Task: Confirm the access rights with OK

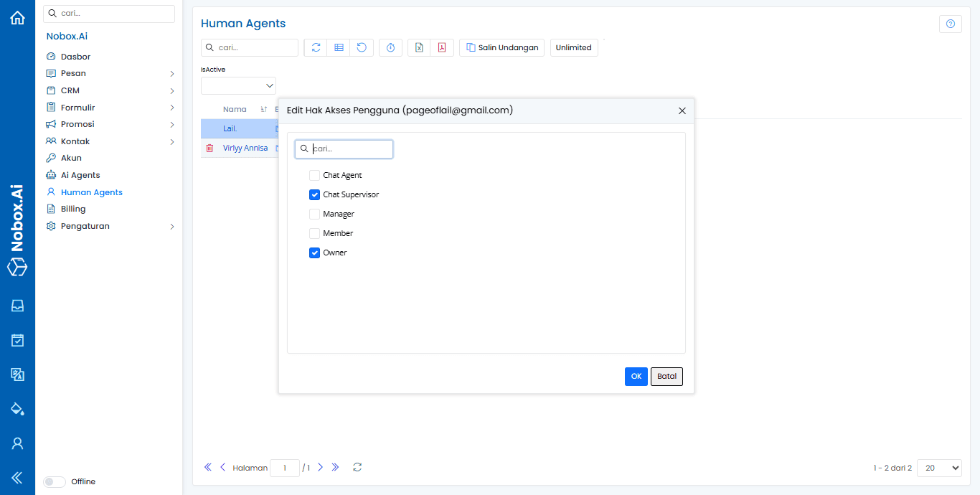Action: (x=636, y=377)
